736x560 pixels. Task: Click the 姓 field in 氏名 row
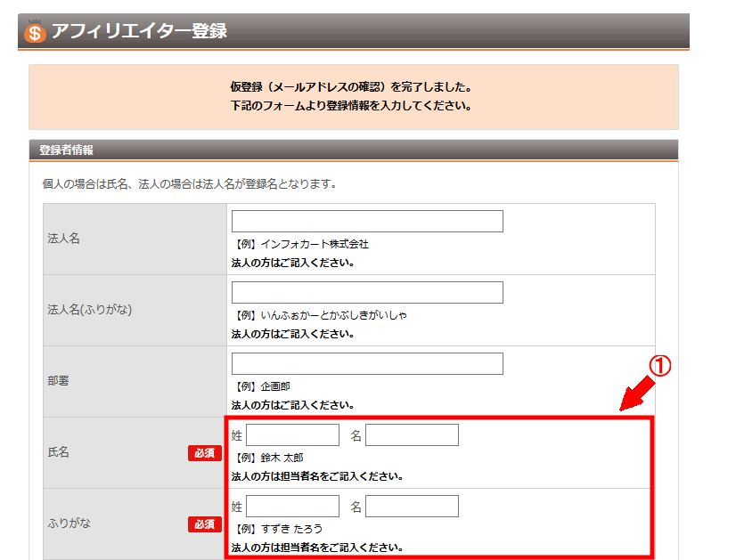[x=292, y=435]
